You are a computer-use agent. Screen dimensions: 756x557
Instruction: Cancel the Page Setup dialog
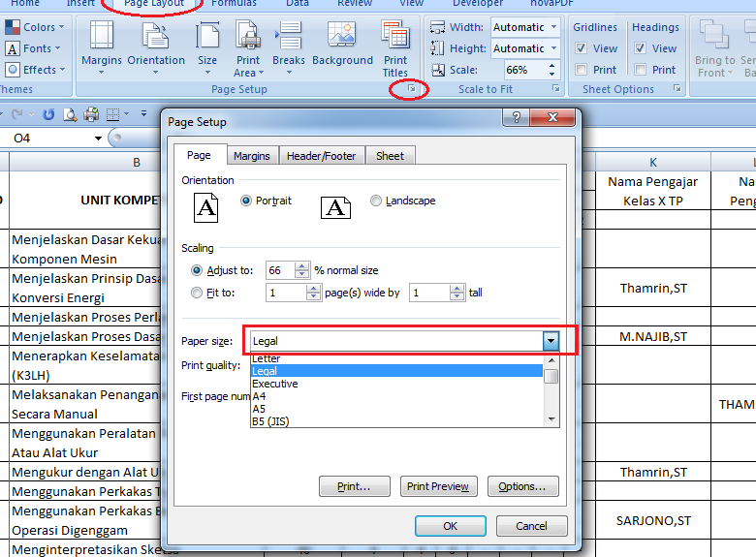(x=531, y=526)
